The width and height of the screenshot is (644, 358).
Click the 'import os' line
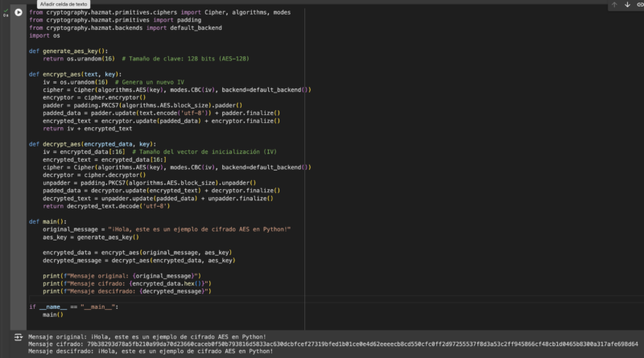44,35
